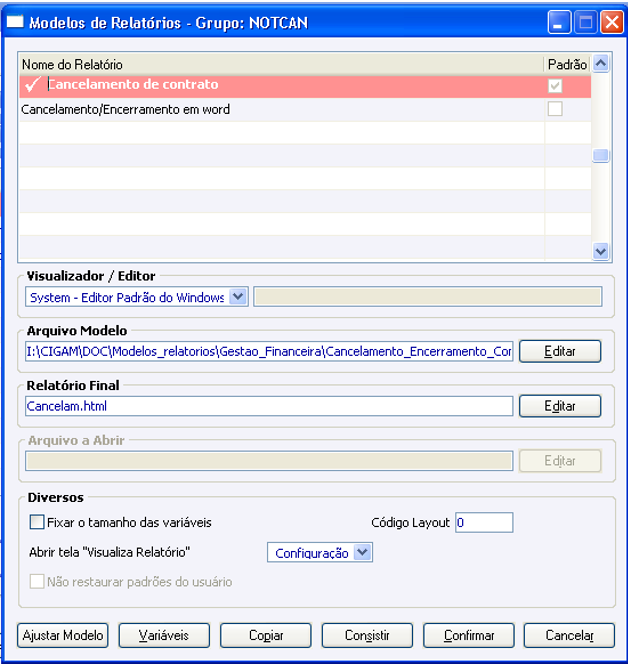This screenshot has height=667, width=628.
Task: Click the Ajustar Modelo button
Action: pos(63,636)
